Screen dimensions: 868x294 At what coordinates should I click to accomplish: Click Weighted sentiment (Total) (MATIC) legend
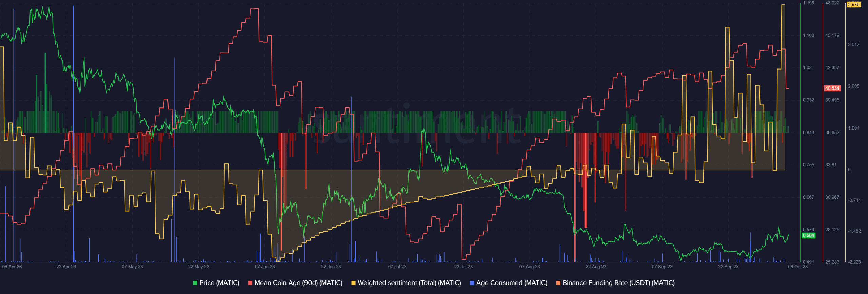point(409,283)
